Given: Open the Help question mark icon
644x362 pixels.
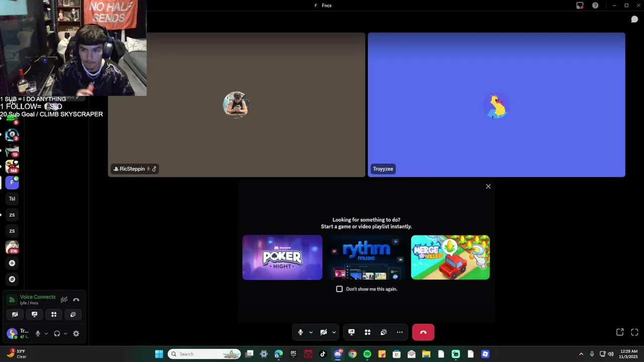Looking at the screenshot, I should (595, 6).
